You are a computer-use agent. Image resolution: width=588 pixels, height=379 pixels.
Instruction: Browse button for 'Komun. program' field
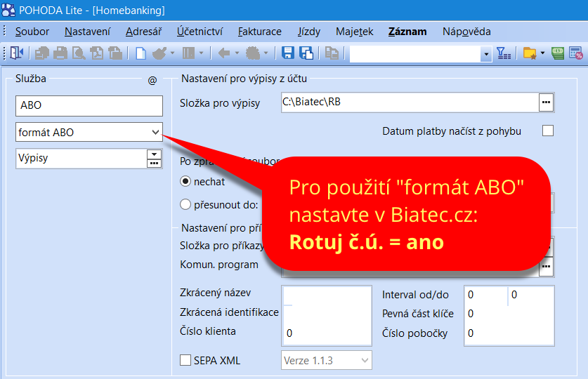[546, 267]
